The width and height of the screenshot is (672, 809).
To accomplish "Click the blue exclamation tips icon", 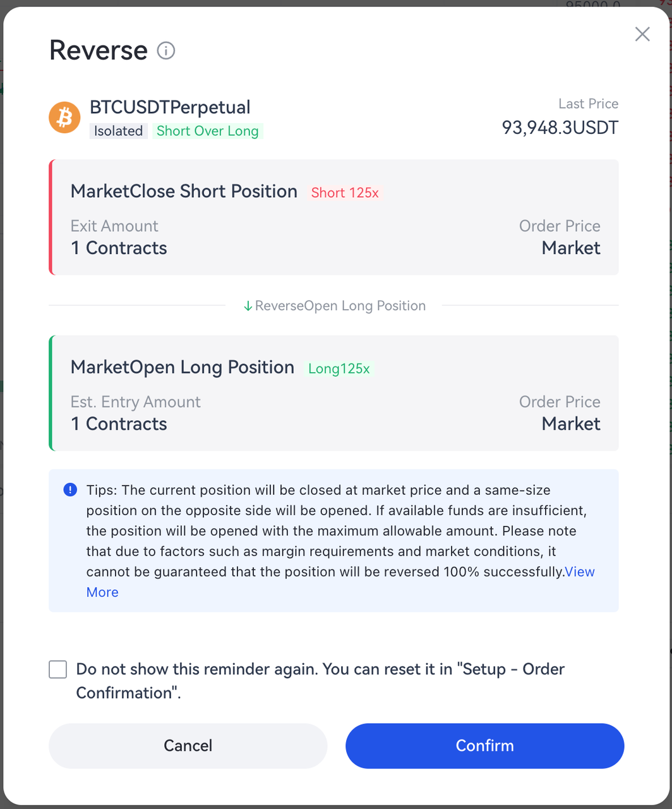I will (x=70, y=490).
